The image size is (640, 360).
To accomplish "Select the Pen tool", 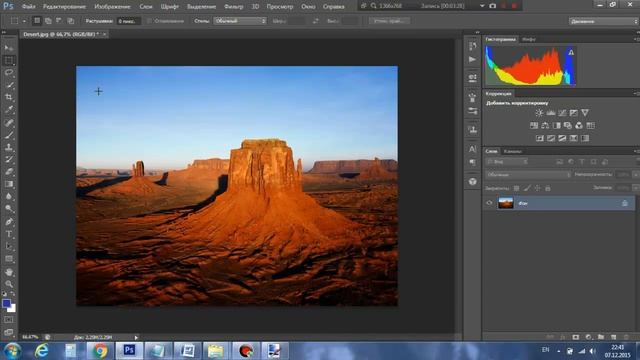I will pos(9,222).
